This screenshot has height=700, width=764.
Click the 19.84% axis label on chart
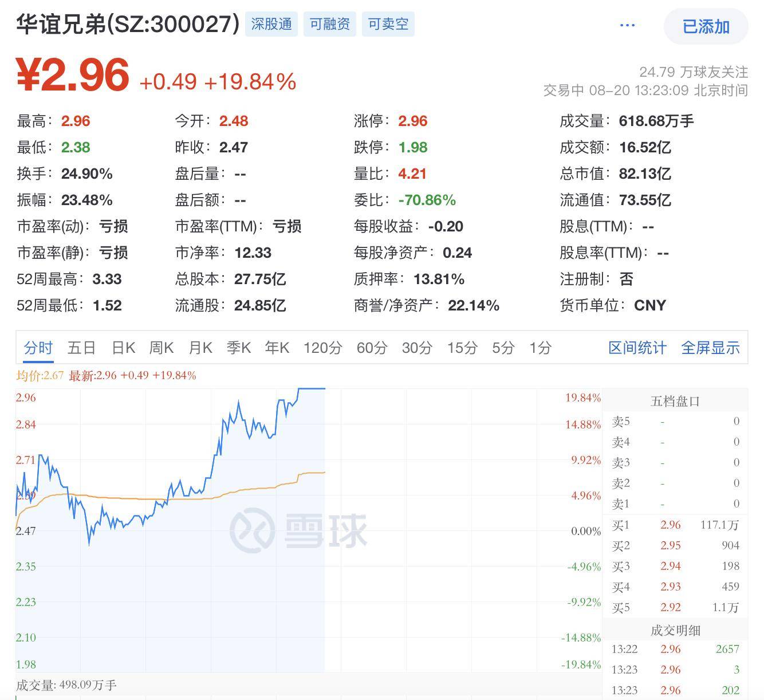click(583, 398)
